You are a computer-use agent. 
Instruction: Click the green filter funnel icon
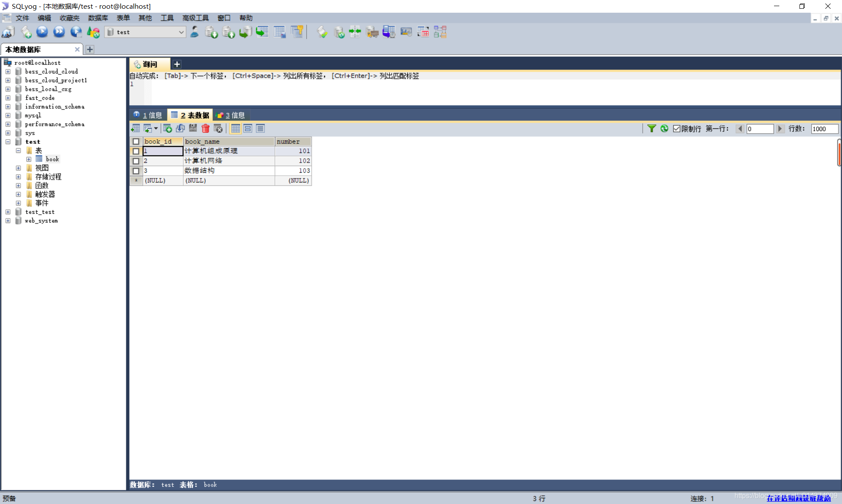(x=652, y=128)
